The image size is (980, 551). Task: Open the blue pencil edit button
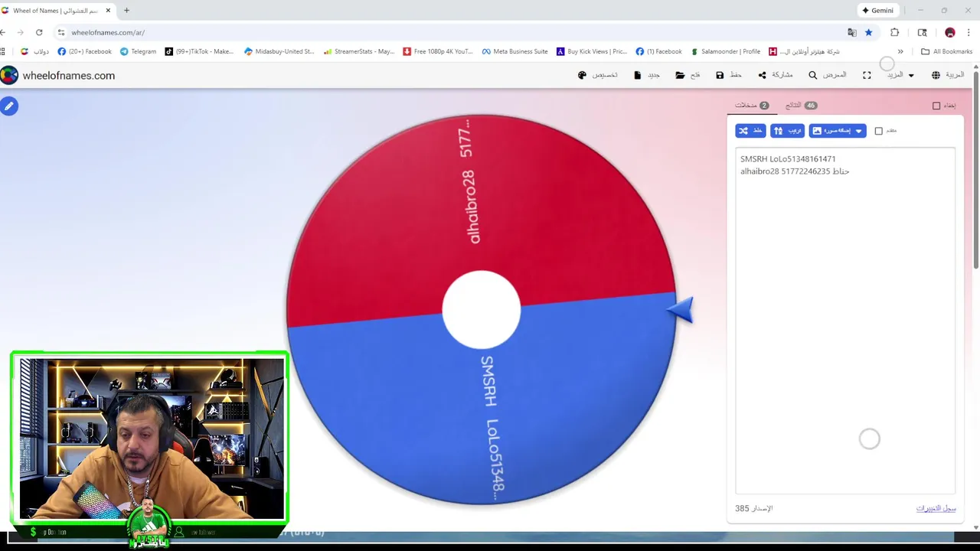pyautogui.click(x=9, y=106)
